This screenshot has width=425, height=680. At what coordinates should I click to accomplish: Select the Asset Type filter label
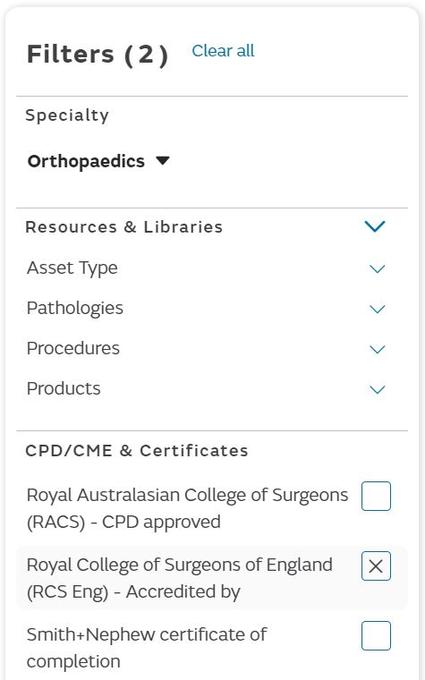(x=72, y=268)
